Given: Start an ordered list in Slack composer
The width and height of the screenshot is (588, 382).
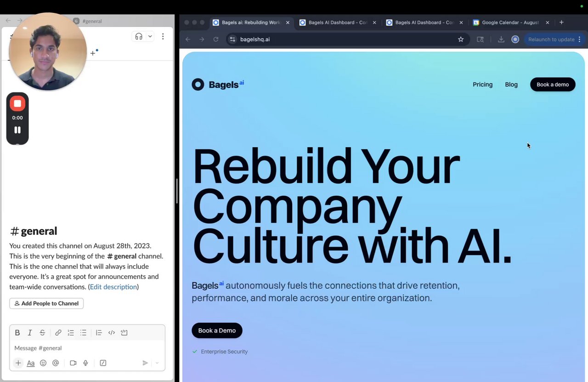Looking at the screenshot, I should tap(71, 333).
